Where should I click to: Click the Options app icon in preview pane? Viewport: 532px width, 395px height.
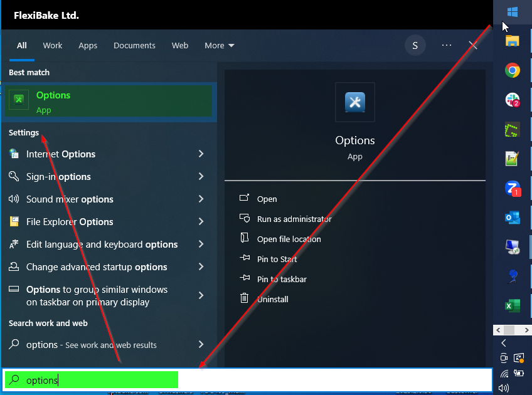355,102
